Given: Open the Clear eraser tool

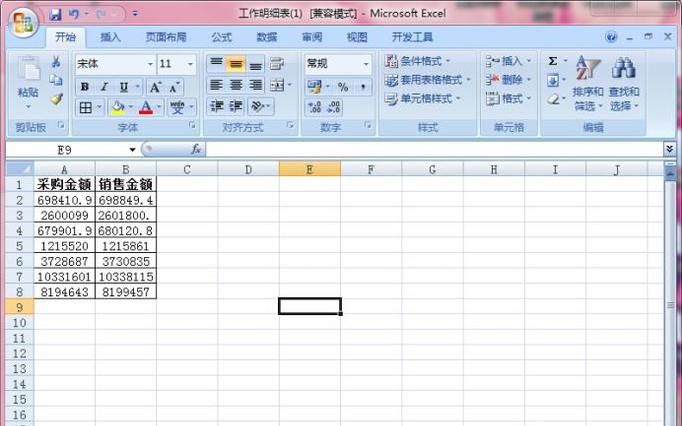Looking at the screenshot, I should pyautogui.click(x=553, y=99).
